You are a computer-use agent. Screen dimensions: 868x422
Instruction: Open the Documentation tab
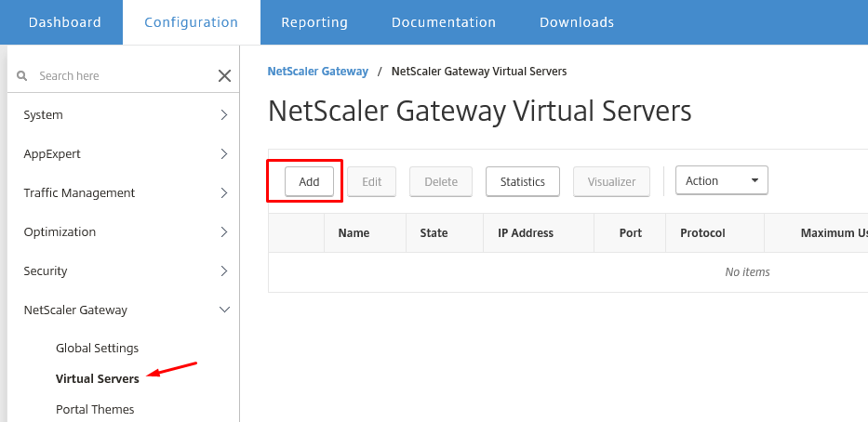click(x=444, y=22)
